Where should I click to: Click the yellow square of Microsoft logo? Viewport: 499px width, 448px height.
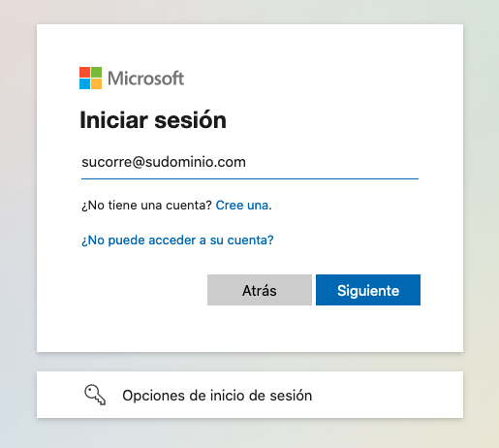tap(96, 83)
